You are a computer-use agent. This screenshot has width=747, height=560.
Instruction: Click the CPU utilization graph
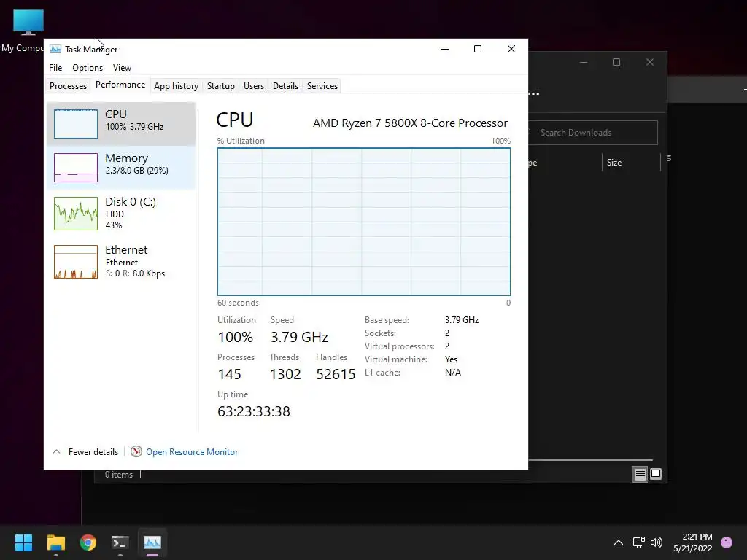[x=363, y=222]
